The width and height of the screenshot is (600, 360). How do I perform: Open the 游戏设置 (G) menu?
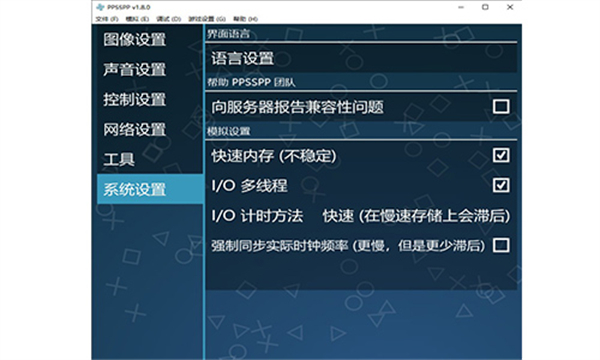[x=207, y=19]
